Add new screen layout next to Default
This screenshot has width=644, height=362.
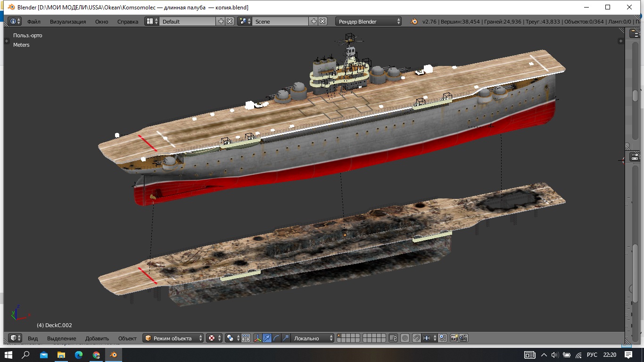point(221,21)
